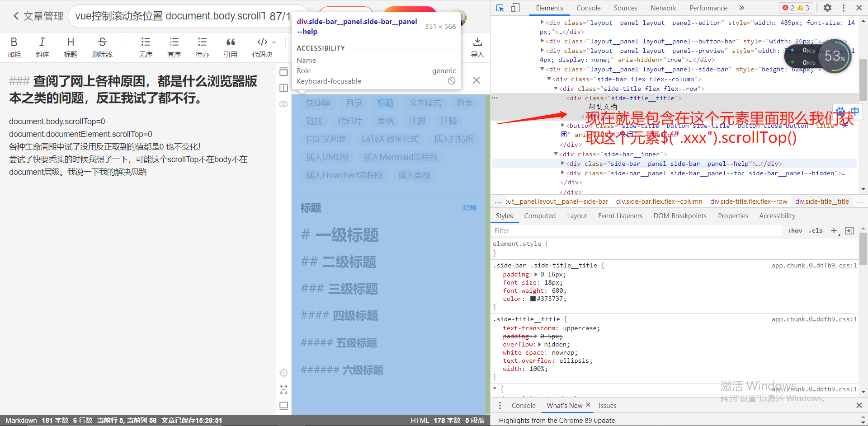Collapse the side-bar__inner div node
The height and width of the screenshot is (426, 868).
[x=556, y=154]
